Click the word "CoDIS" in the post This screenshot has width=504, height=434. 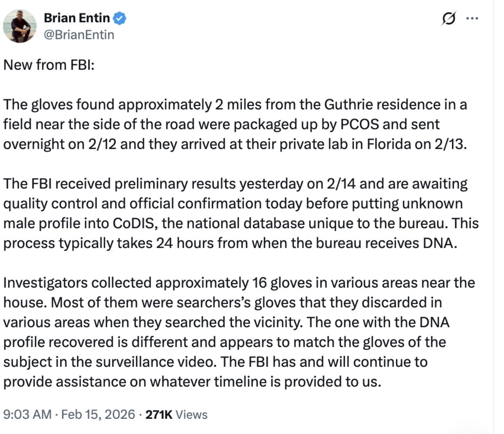tap(135, 223)
